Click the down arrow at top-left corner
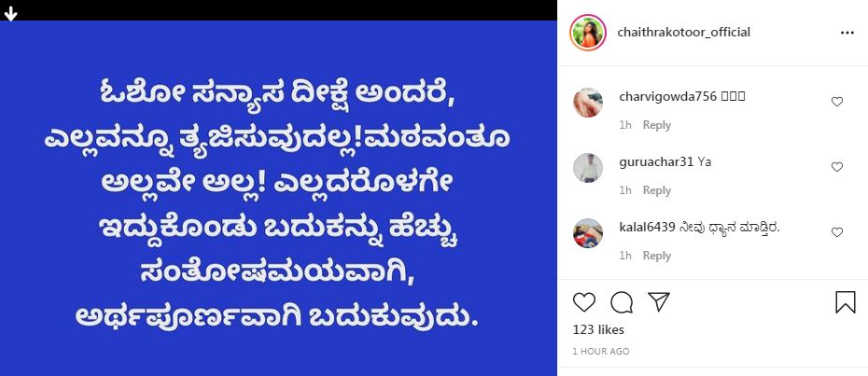868x376 pixels. click(x=10, y=14)
